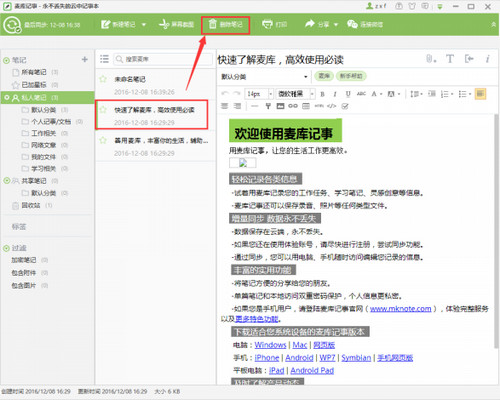The height and width of the screenshot is (400, 500).
Task: Open the 我的文件 folder
Action: point(44,157)
